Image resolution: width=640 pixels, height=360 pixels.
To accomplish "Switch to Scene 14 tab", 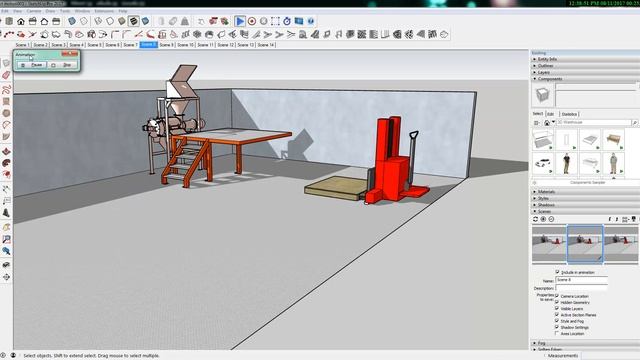I will [x=266, y=44].
